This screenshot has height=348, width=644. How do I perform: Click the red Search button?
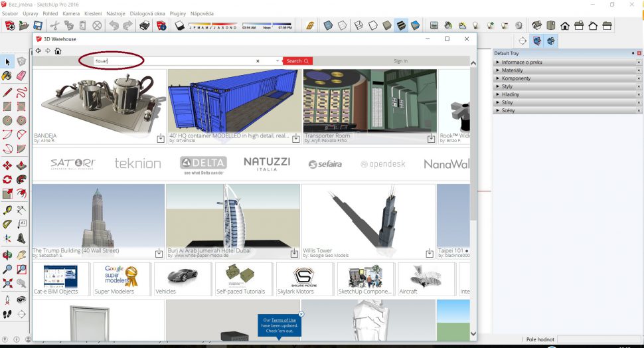[297, 61]
